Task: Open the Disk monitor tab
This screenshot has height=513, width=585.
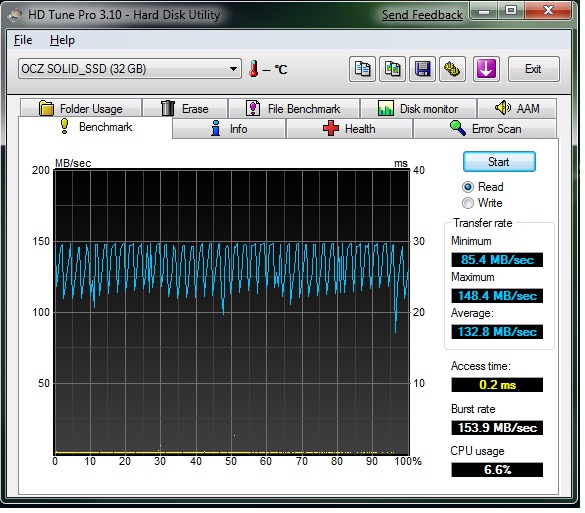Action: (418, 109)
